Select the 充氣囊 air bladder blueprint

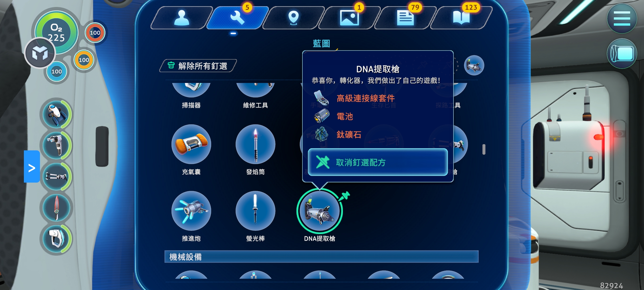(x=191, y=144)
